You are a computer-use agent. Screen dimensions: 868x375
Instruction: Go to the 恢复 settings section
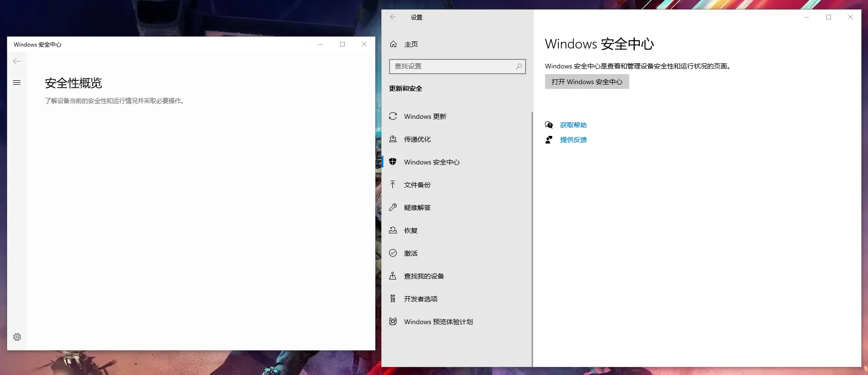click(x=411, y=231)
